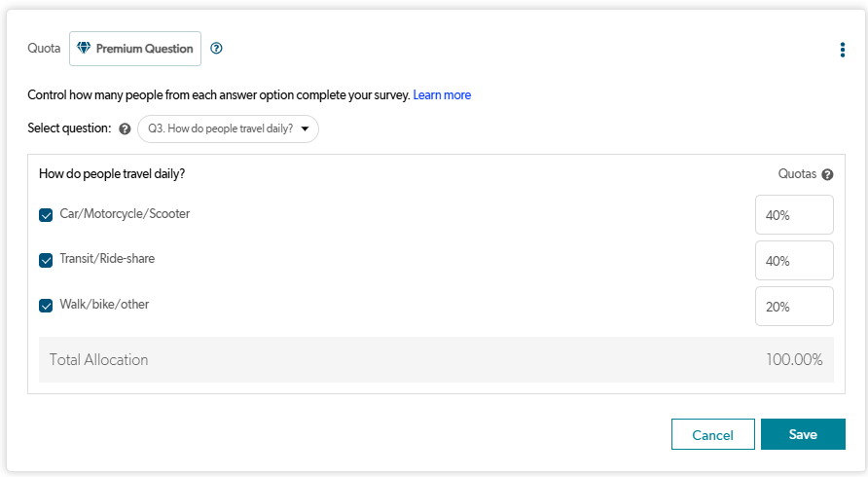Click the caret arrow in question dropdown
The width and height of the screenshot is (868, 477).
click(305, 128)
